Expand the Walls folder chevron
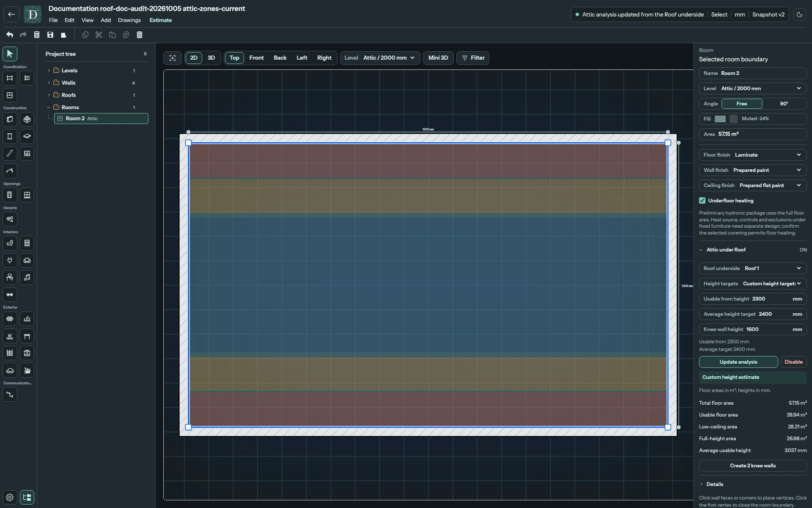812x508 pixels. (x=49, y=83)
